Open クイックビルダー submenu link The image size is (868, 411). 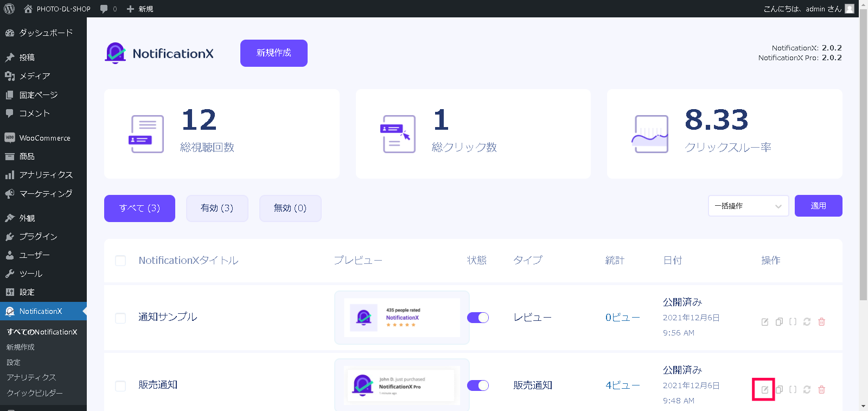35,393
